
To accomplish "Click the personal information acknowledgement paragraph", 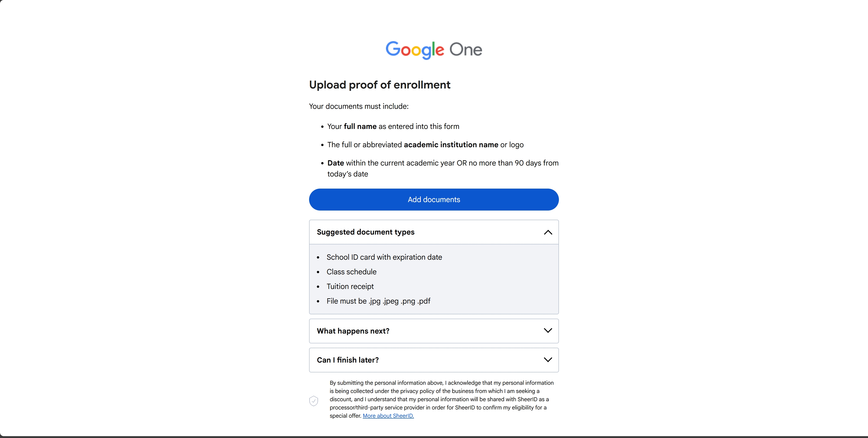I will click(441, 399).
